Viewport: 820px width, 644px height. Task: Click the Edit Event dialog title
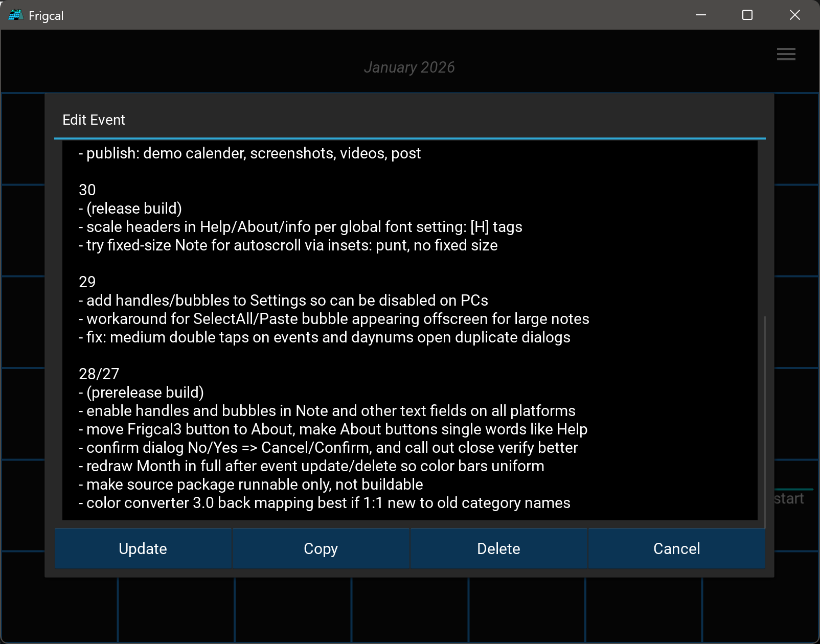pyautogui.click(x=94, y=120)
